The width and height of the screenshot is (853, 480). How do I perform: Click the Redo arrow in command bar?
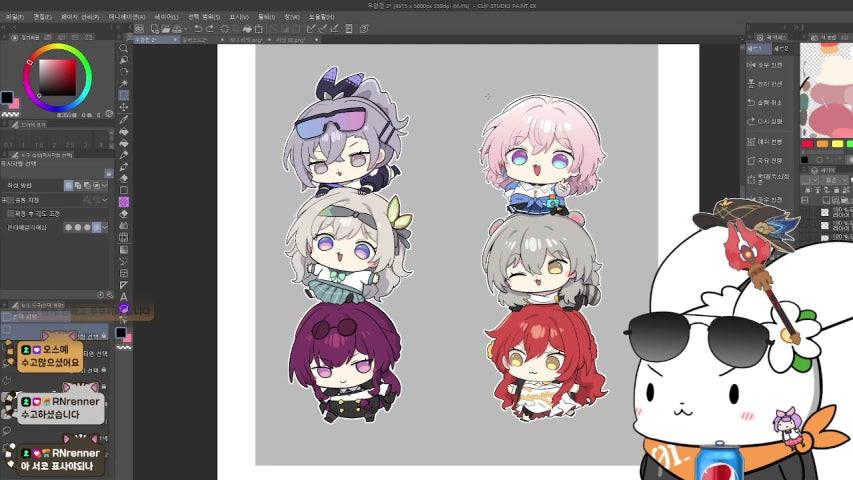click(209, 29)
